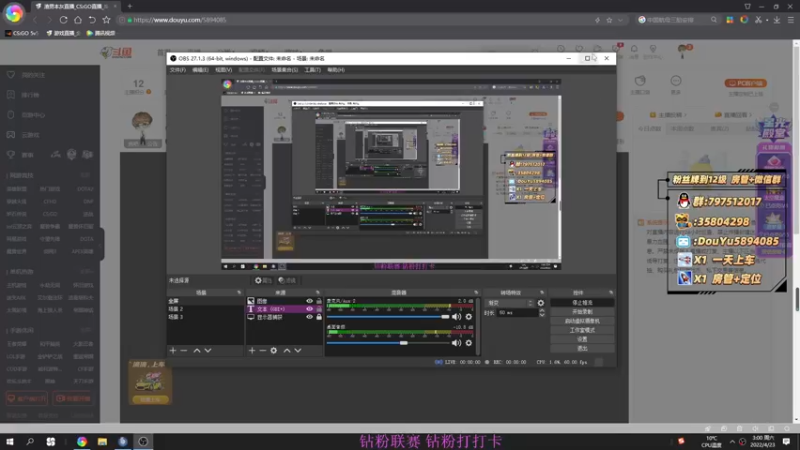Open the Tools(T) menu in OBS

coord(312,70)
